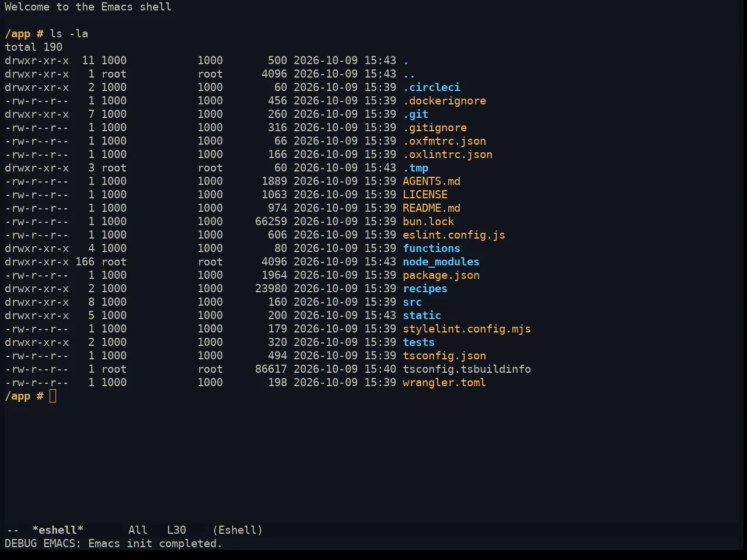Click the .tmp directory name
This screenshot has height=560, width=747.
(416, 168)
